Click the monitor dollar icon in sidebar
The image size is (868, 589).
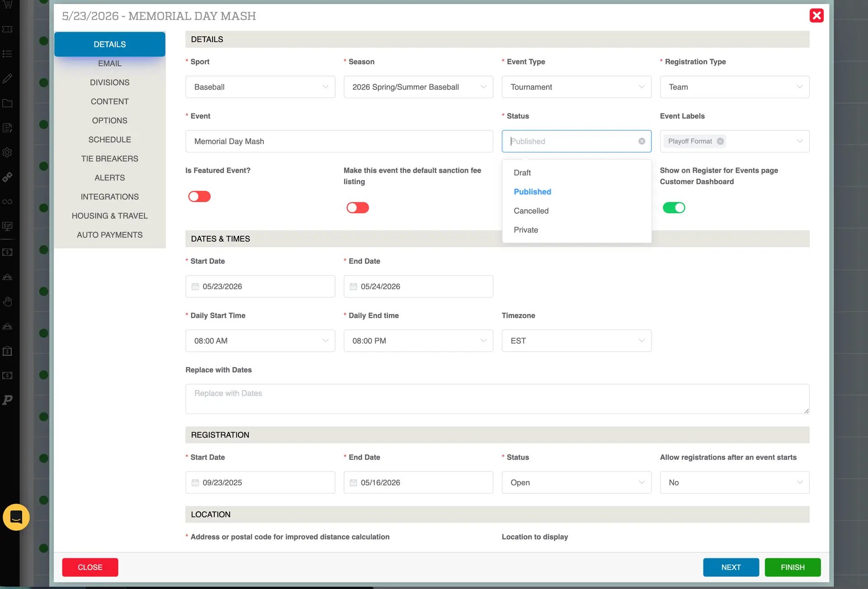click(7, 226)
